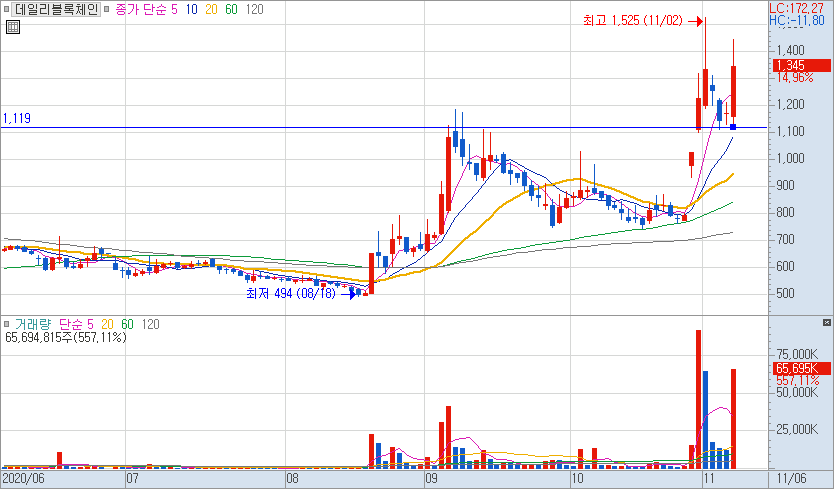Click the volume 20-day average label
834x489 pixels.
107,324
